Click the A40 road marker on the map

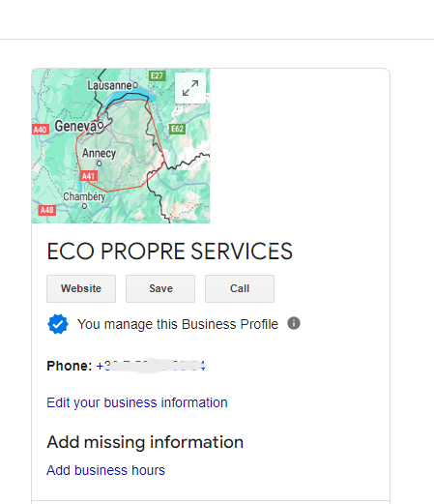pyautogui.click(x=41, y=130)
